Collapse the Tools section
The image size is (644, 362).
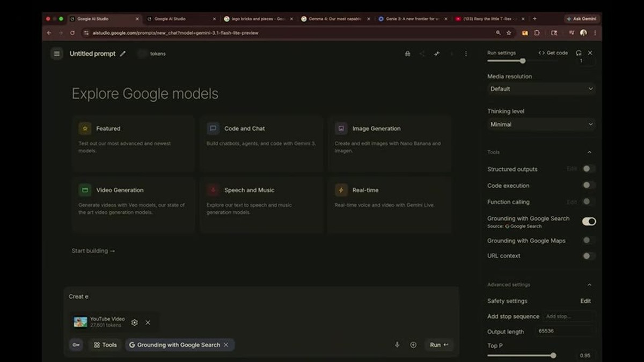[589, 152]
